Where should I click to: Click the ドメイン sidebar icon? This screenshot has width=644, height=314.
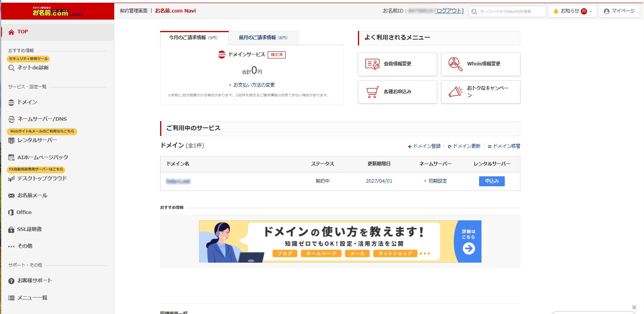[11, 102]
